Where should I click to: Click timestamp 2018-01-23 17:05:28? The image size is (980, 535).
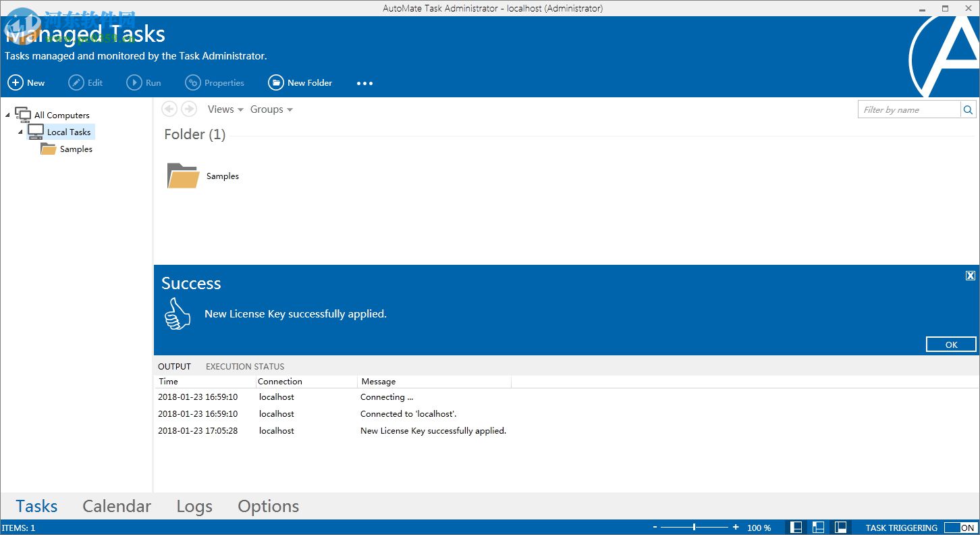click(x=198, y=430)
